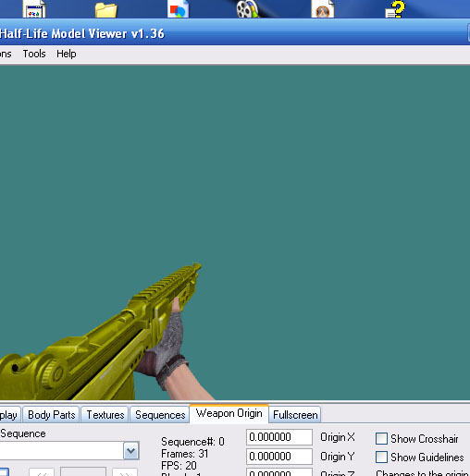470x476 pixels.
Task: Open the Help menu
Action: pyautogui.click(x=66, y=54)
